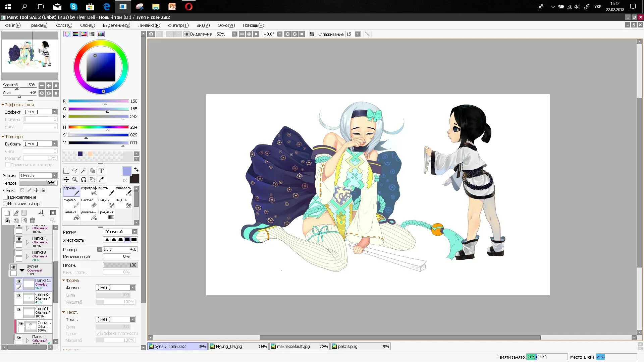Select the Lasso selection tool
Screen dimensions: 644x362
pos(75,171)
